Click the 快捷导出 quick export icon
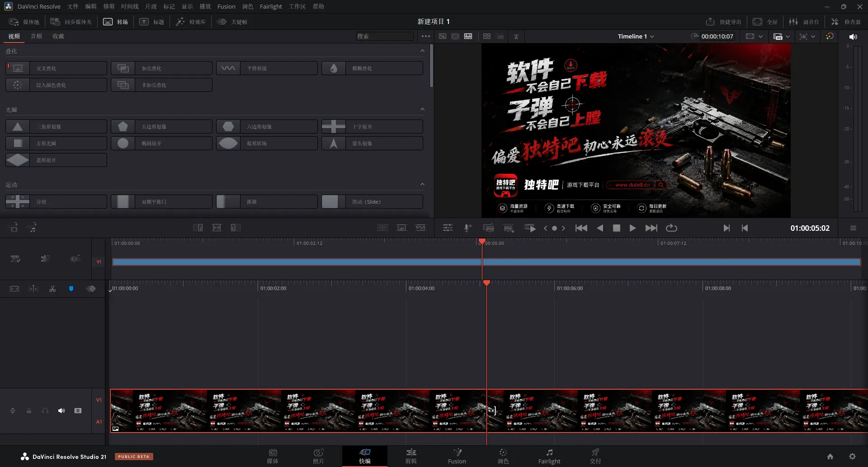Image resolution: width=868 pixels, height=467 pixels. click(x=710, y=22)
